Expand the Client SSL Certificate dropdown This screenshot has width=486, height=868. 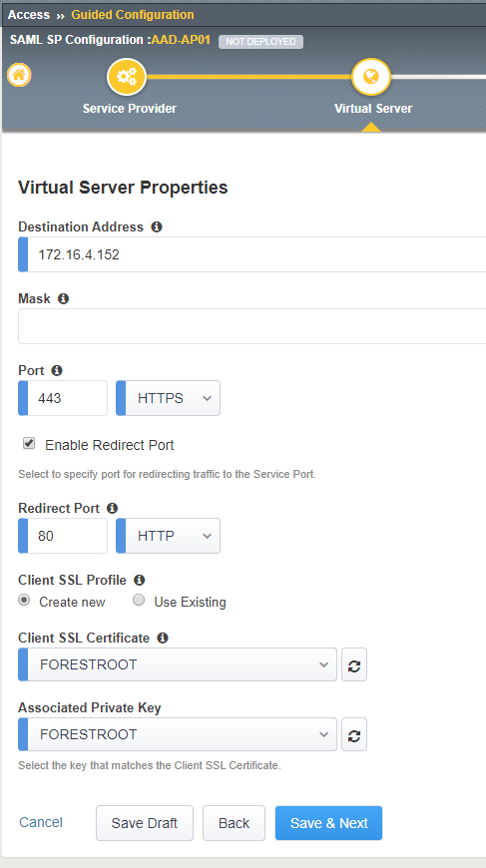[x=178, y=664]
